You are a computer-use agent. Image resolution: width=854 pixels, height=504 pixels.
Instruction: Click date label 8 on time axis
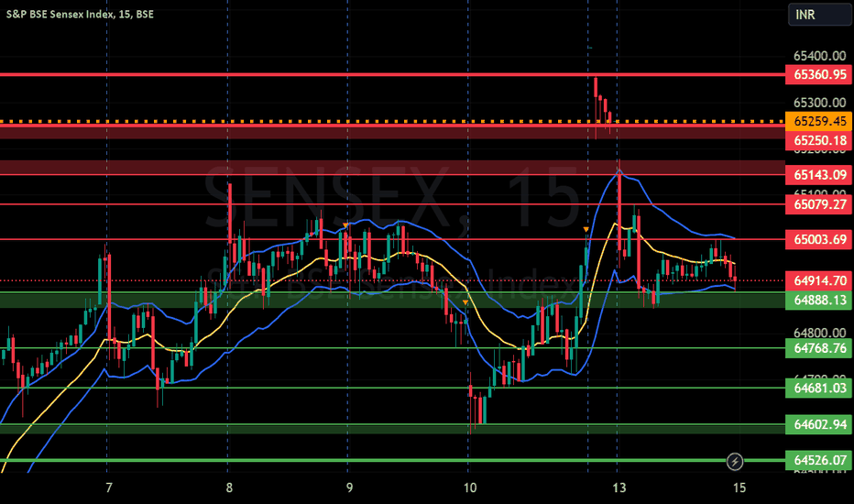[x=229, y=488]
